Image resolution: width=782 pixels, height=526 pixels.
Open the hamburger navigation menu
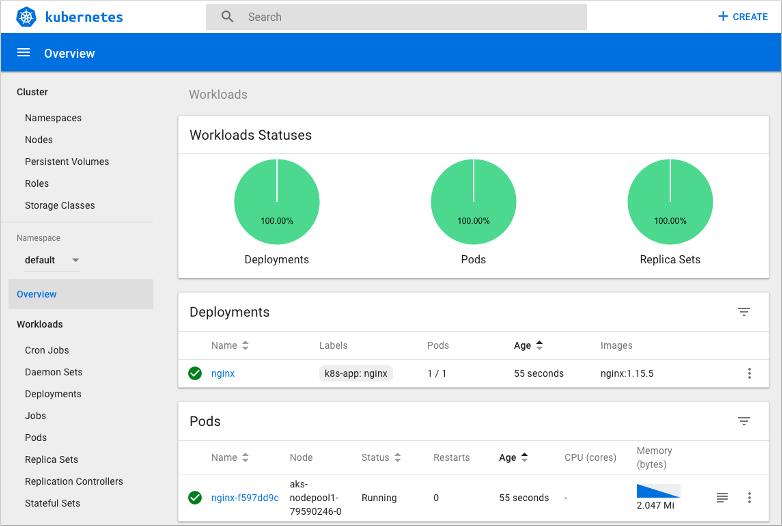[x=23, y=52]
